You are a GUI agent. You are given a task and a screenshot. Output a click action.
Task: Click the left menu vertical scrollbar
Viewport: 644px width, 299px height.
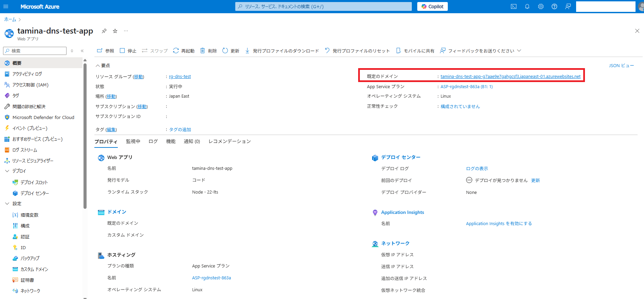(85, 136)
